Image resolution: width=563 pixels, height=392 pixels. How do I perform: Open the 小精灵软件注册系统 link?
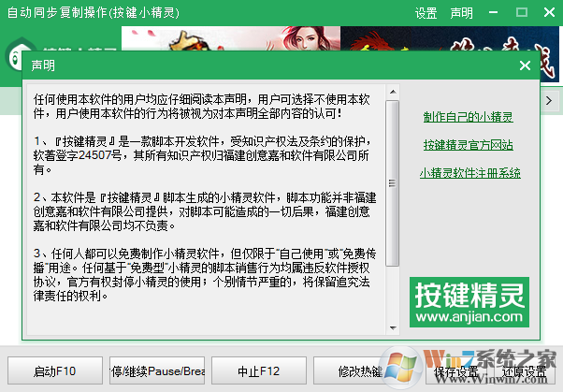click(x=470, y=173)
